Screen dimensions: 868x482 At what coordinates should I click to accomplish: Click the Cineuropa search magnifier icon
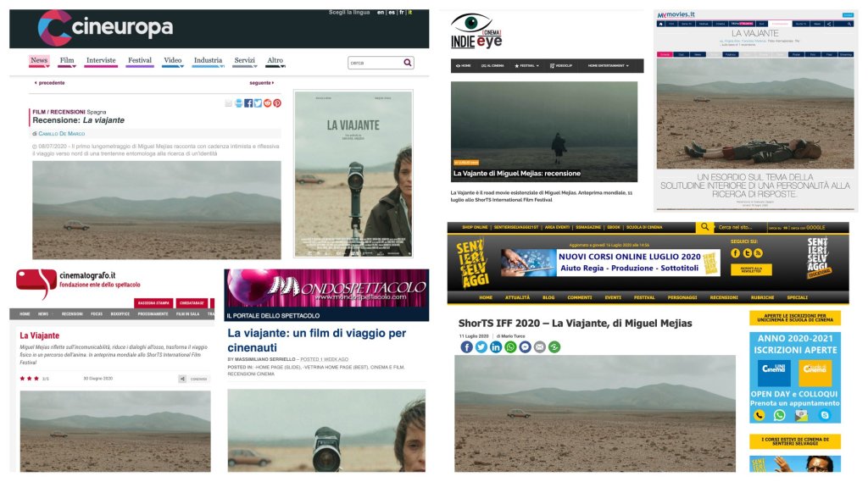tap(408, 63)
